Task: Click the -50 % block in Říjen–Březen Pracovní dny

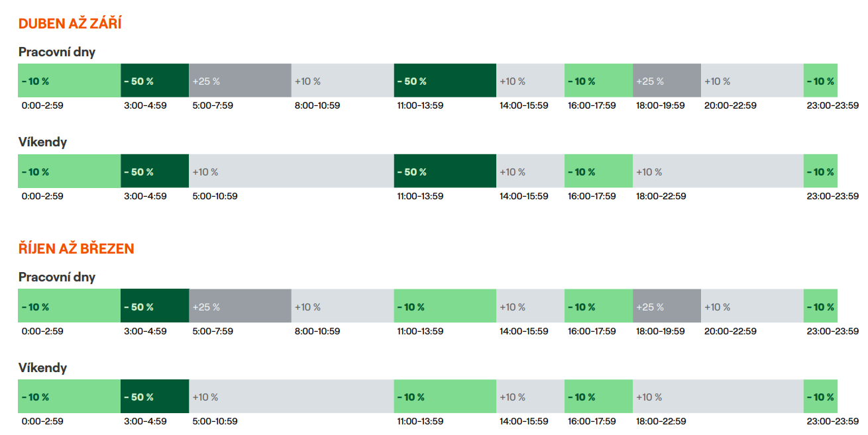Action: click(x=154, y=307)
